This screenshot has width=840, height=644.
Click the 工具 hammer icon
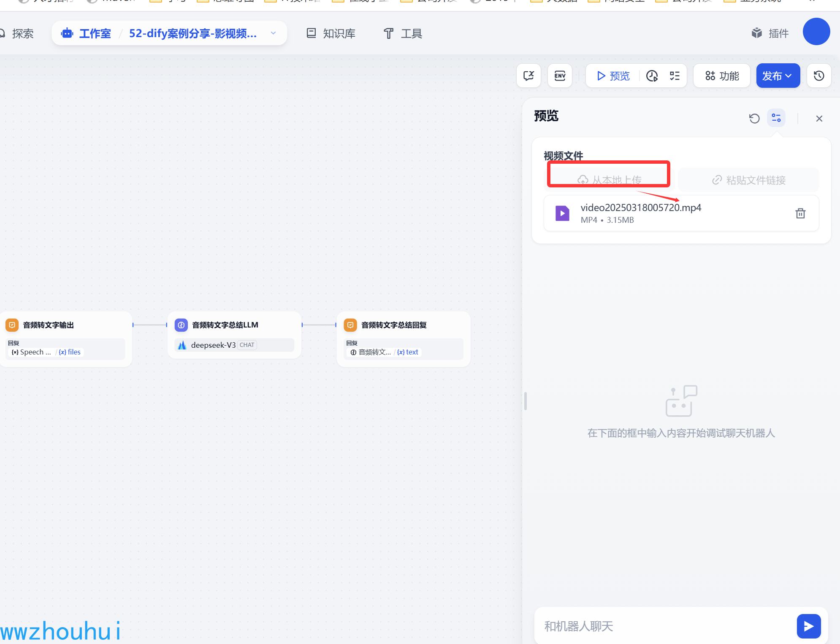click(388, 33)
